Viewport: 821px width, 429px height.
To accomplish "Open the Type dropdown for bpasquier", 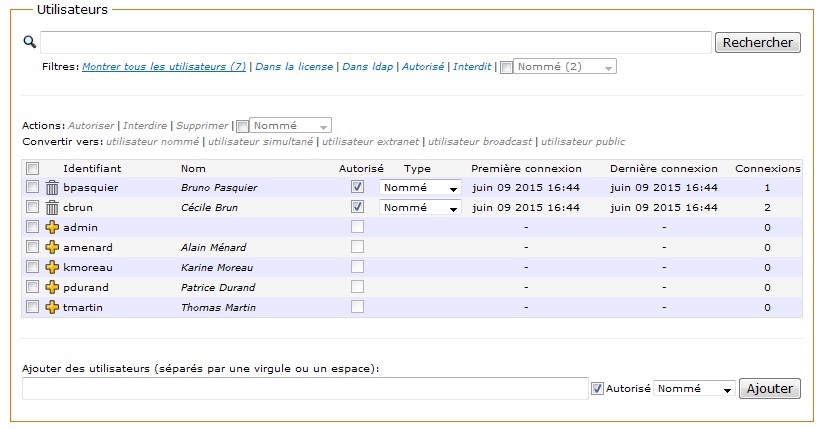I will click(x=420, y=187).
